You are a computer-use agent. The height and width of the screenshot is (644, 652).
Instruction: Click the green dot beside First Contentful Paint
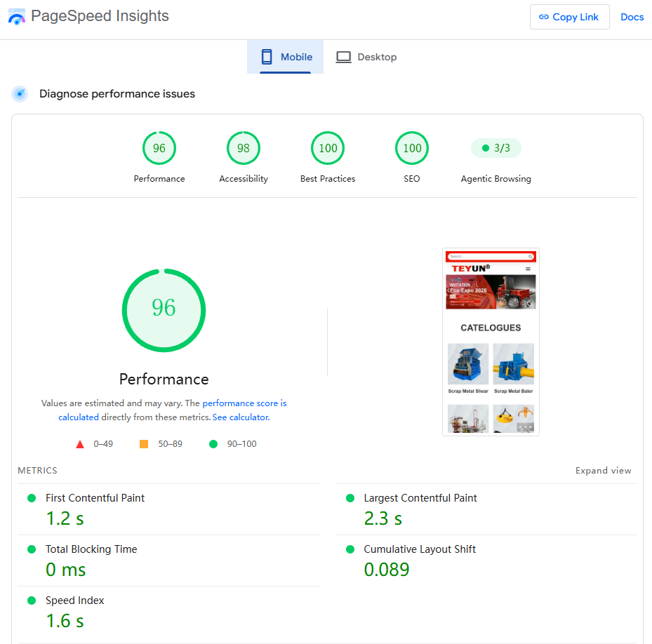(32, 498)
